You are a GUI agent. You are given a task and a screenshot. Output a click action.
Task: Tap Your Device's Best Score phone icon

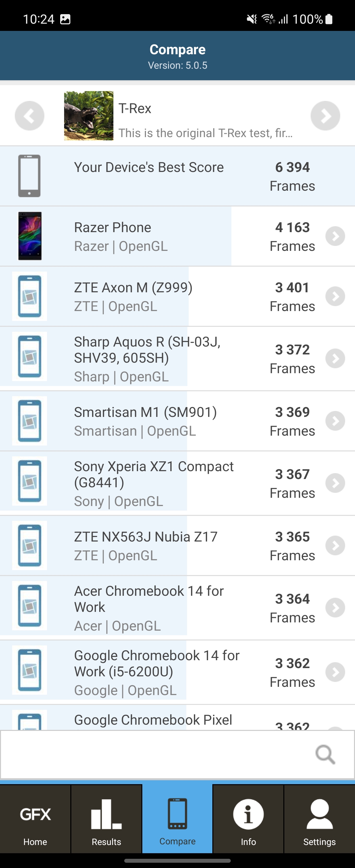tap(30, 176)
